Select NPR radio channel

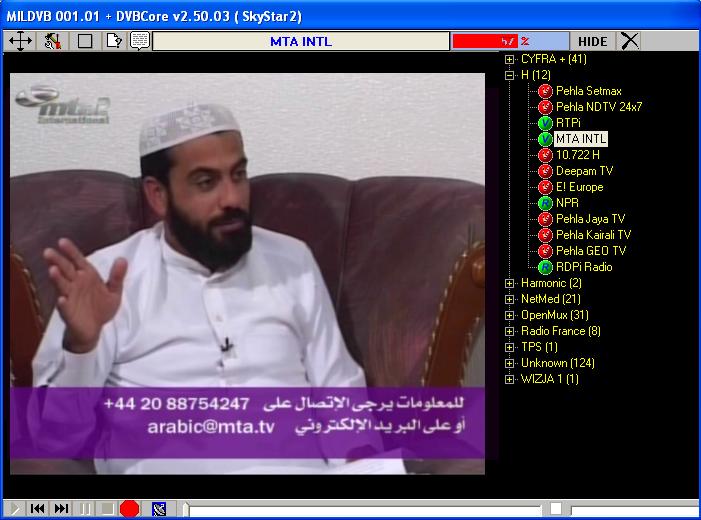[x=567, y=203]
